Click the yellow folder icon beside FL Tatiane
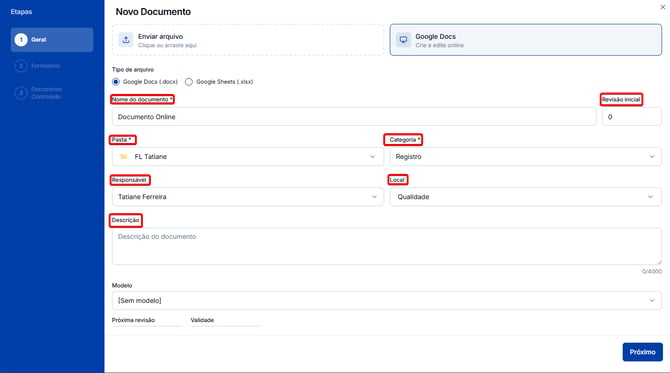Image resolution: width=670 pixels, height=373 pixels. tap(123, 157)
